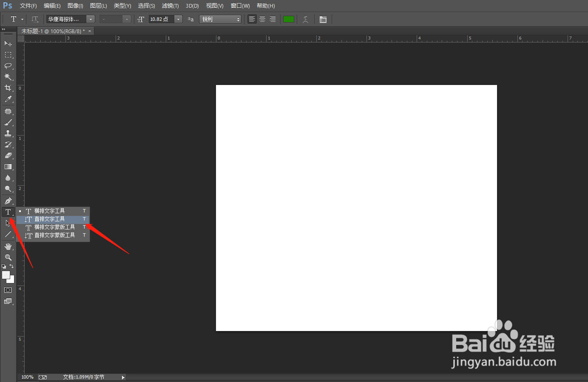Open the anti-aliasing dropdown 锐利
Viewport: 588px width, 382px height.
click(220, 19)
